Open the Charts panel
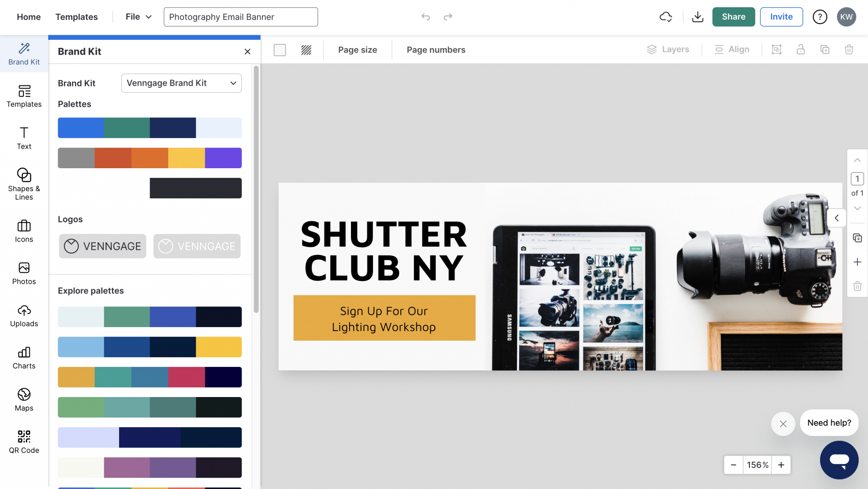This screenshot has width=868, height=489. point(24,357)
